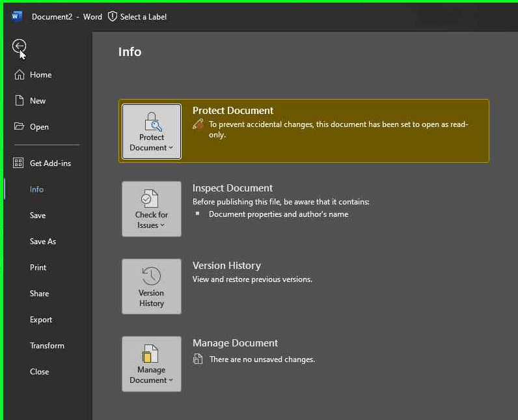Click the Document2 - Word title text
The height and width of the screenshot is (420, 518).
click(x=67, y=16)
